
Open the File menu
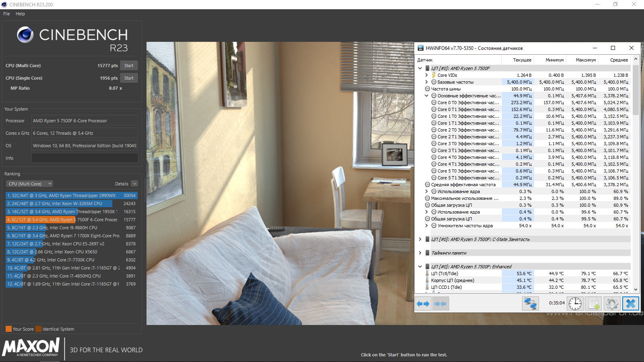point(6,14)
